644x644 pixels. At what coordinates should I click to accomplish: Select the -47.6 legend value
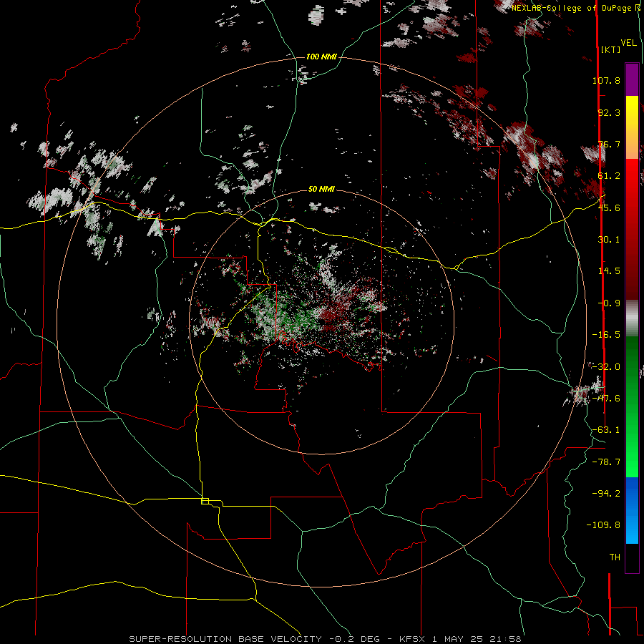[606, 399]
